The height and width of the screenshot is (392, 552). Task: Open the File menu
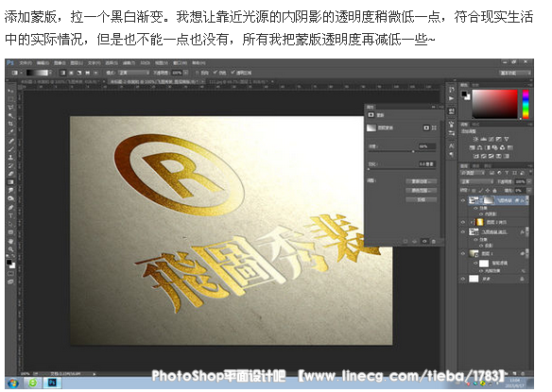coord(25,63)
